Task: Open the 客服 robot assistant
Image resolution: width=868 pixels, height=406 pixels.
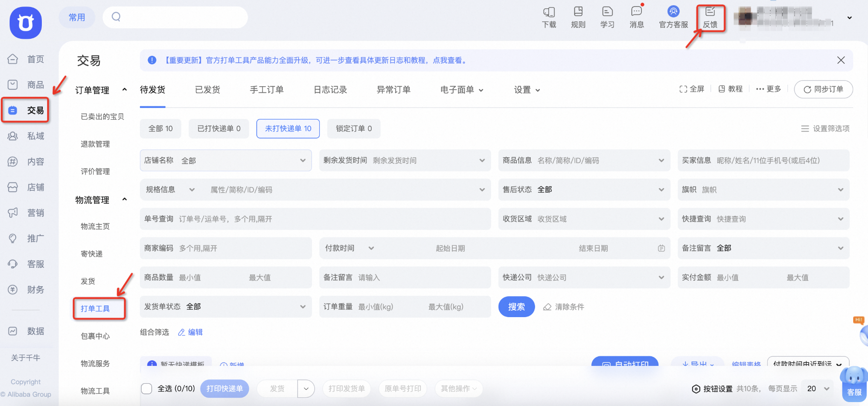Action: [854, 383]
